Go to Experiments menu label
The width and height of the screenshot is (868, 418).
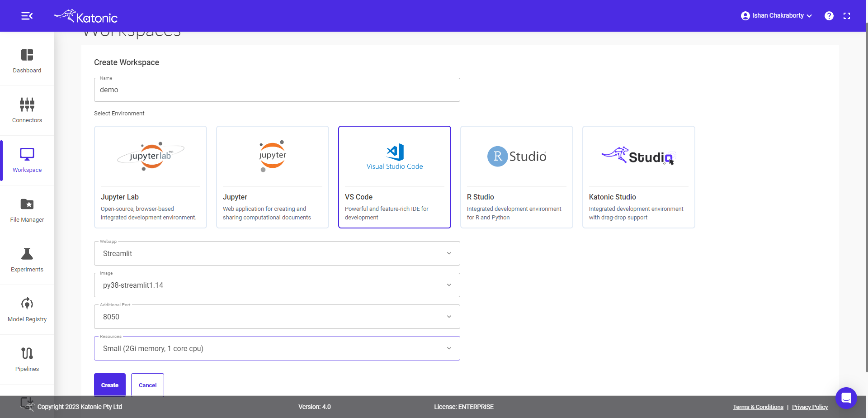[x=27, y=270]
